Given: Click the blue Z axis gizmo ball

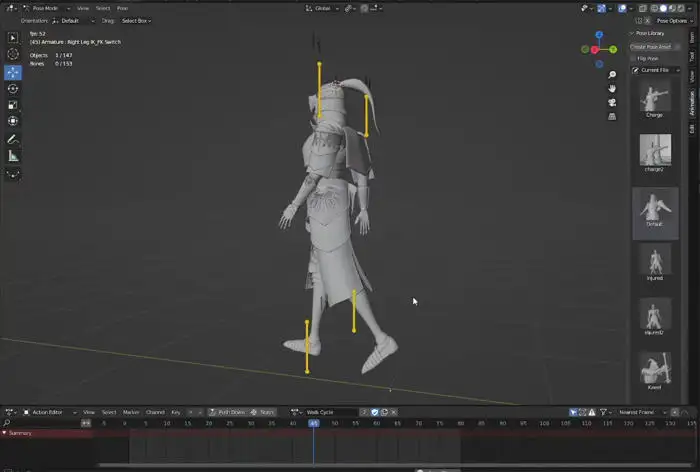Looking at the screenshot, I should coord(599,34).
